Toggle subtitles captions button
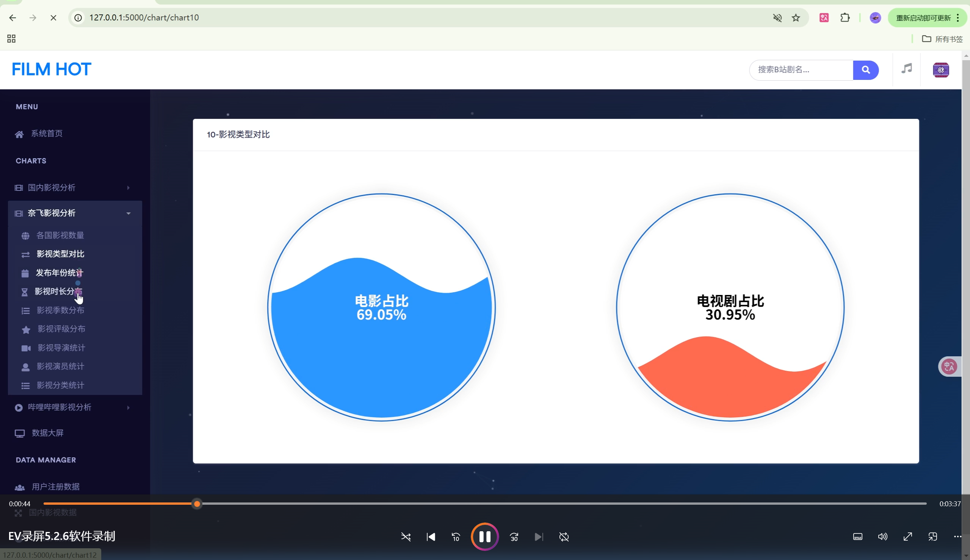The height and width of the screenshot is (560, 970). 857,537
